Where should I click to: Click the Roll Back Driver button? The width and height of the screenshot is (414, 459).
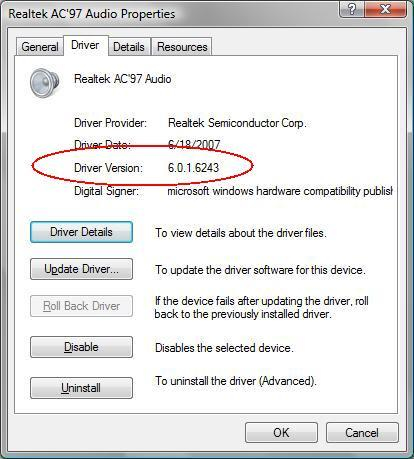[x=81, y=306]
